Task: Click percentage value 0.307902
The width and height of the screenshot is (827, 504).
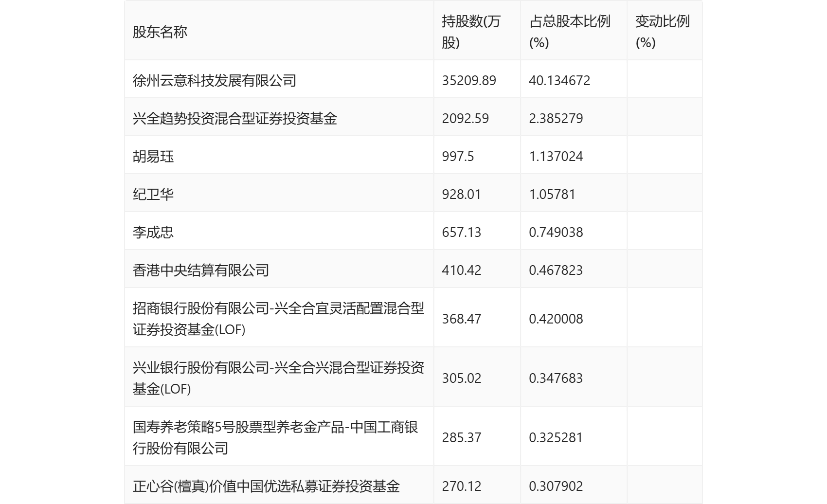Action: point(556,486)
